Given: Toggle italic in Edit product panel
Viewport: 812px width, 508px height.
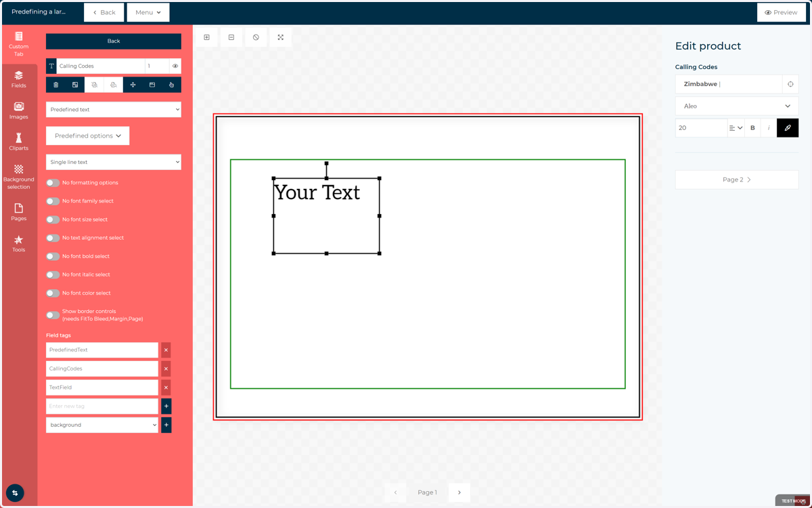Looking at the screenshot, I should tap(769, 128).
